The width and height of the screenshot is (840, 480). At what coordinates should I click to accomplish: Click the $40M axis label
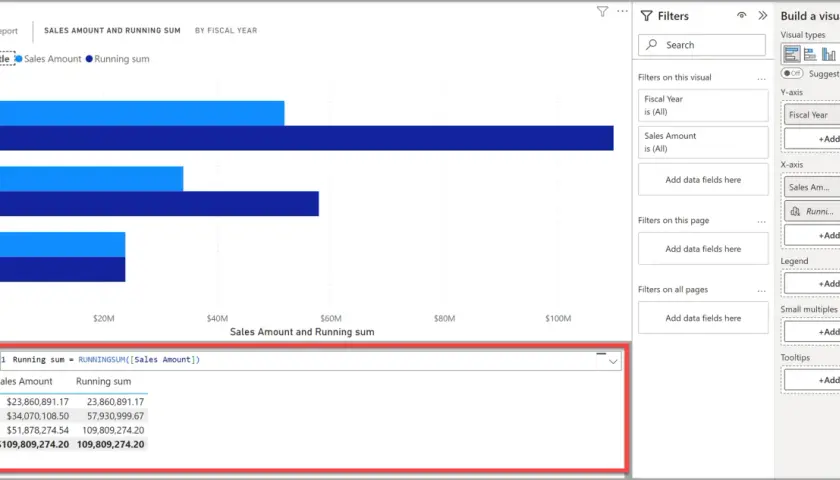click(x=217, y=318)
